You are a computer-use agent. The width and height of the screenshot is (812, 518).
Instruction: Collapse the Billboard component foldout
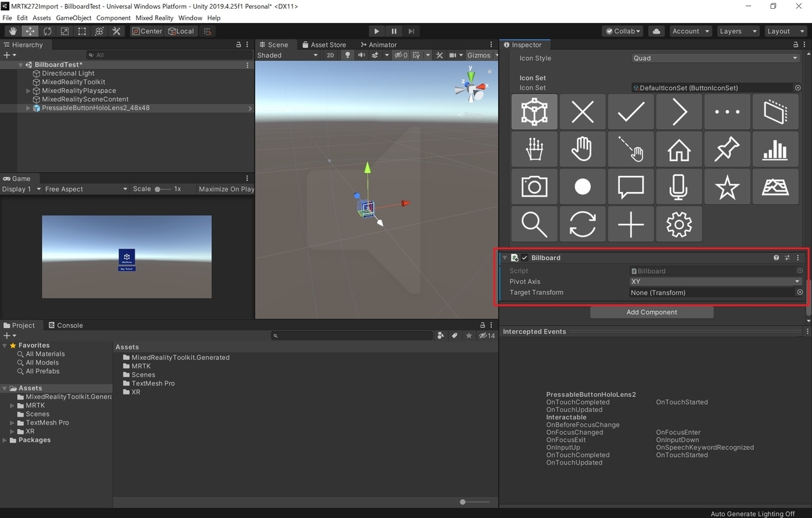coord(505,258)
